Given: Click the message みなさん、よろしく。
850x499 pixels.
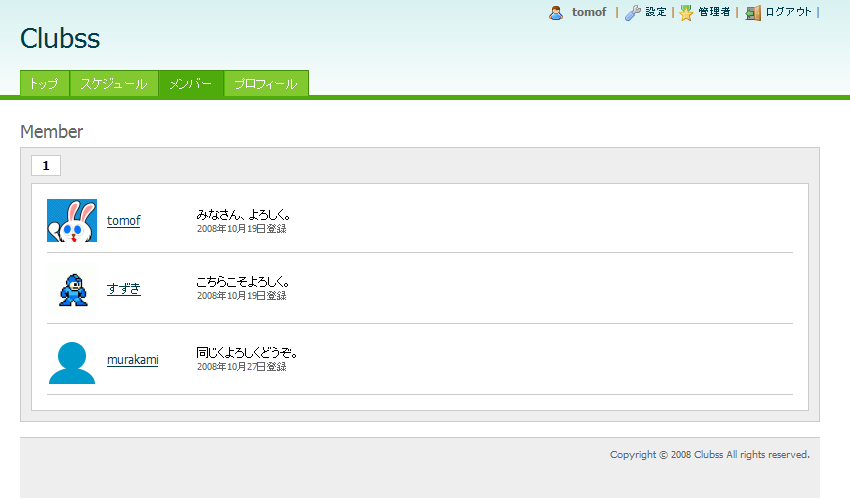Looking at the screenshot, I should 243,215.
